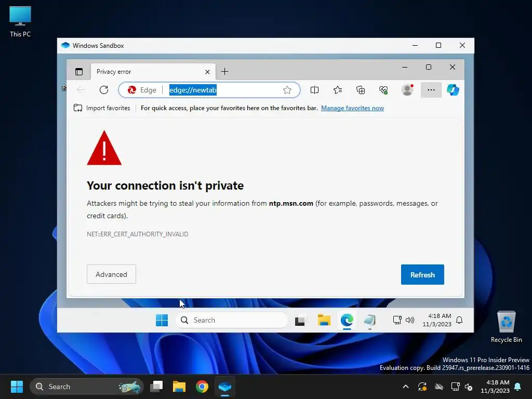Open Browser essentials heart icon
This screenshot has width=532, height=399.
(x=383, y=90)
